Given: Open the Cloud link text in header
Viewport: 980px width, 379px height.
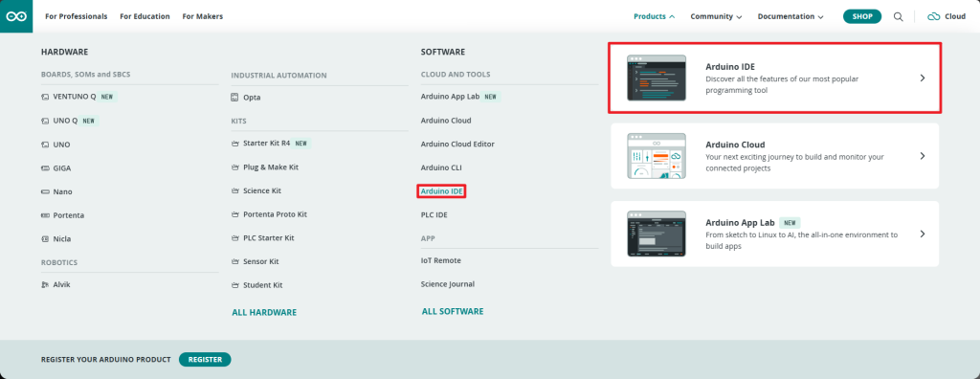Looking at the screenshot, I should click(955, 17).
